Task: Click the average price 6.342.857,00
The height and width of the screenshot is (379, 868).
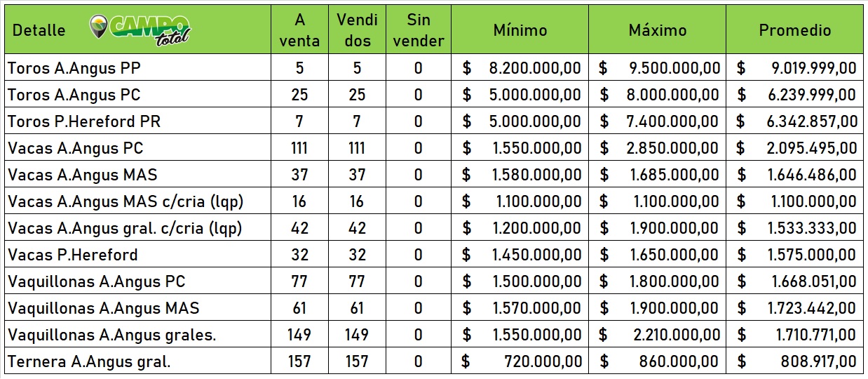Action: (x=812, y=121)
